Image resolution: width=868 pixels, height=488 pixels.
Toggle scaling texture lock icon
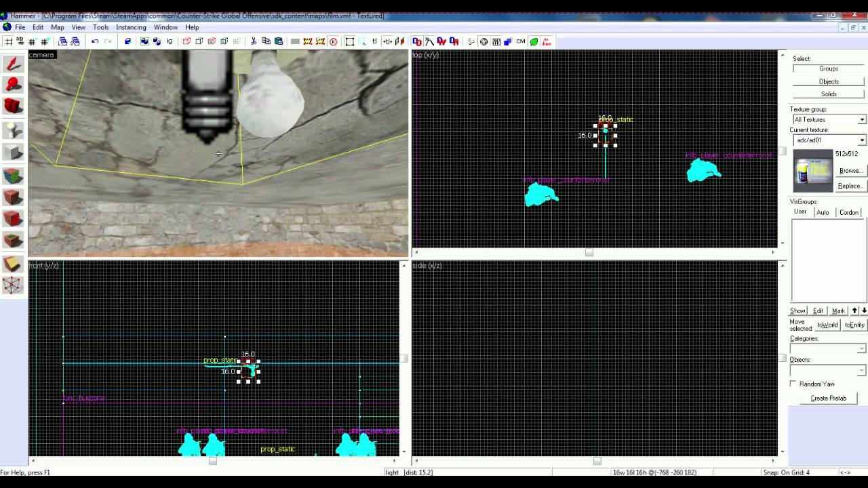387,41
